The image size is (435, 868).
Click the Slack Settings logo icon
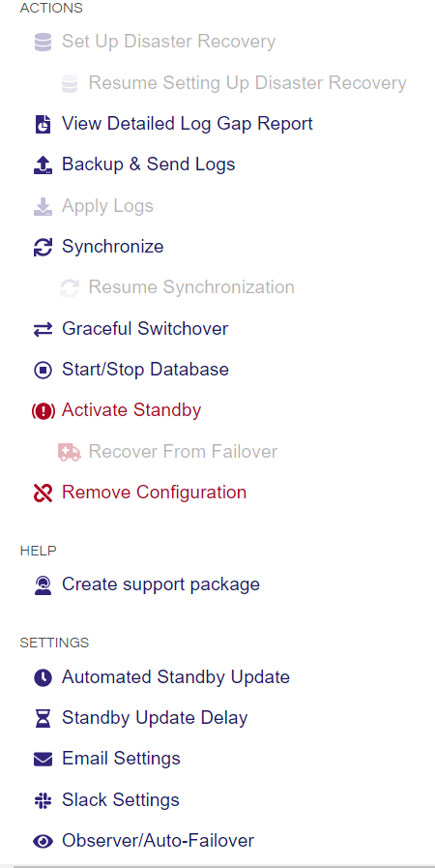[43, 800]
